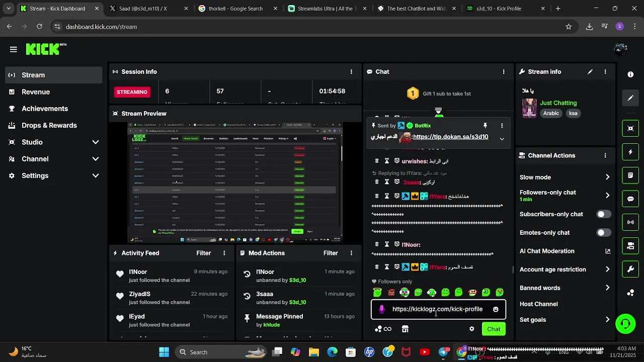This screenshot has width=644, height=362.
Task: Click the first green emote in emote row
Action: click(x=378, y=292)
